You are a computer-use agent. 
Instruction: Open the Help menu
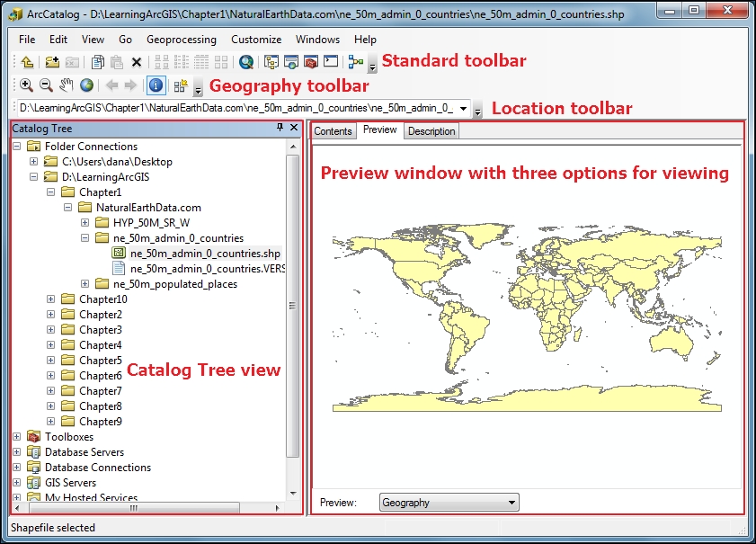point(365,40)
